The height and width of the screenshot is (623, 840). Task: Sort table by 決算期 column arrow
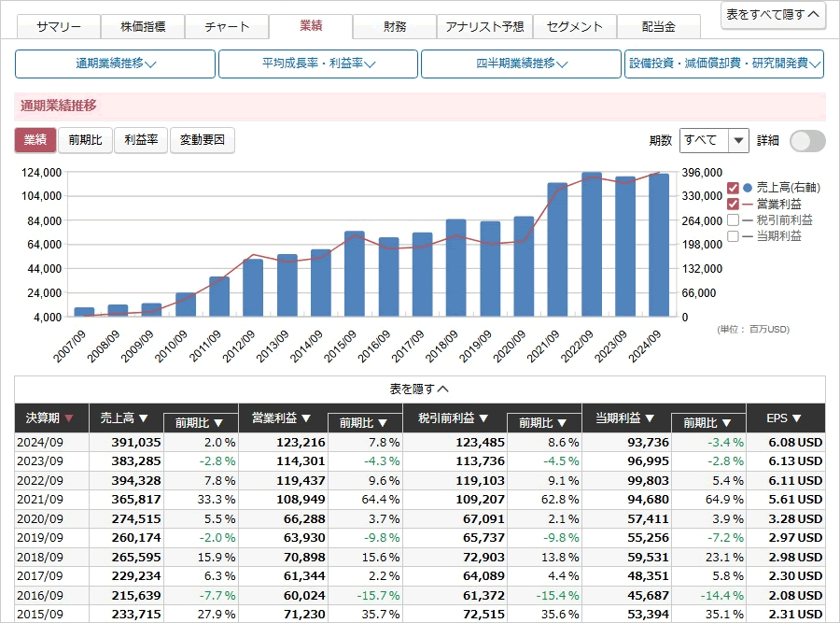point(69,418)
